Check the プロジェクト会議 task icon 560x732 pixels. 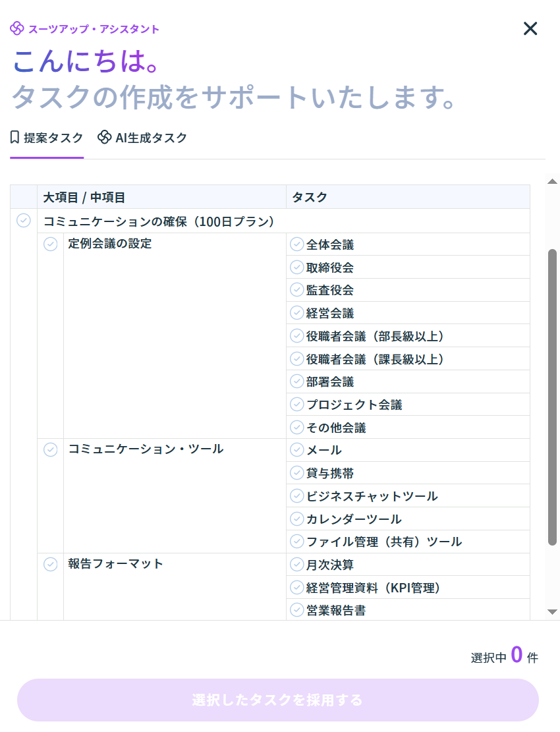coord(297,405)
